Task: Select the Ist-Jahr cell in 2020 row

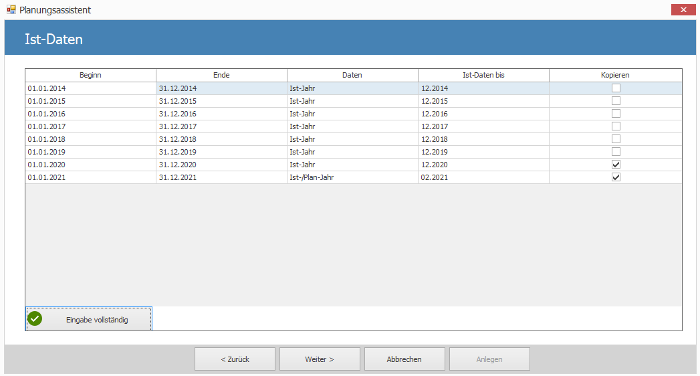Action: tap(353, 165)
